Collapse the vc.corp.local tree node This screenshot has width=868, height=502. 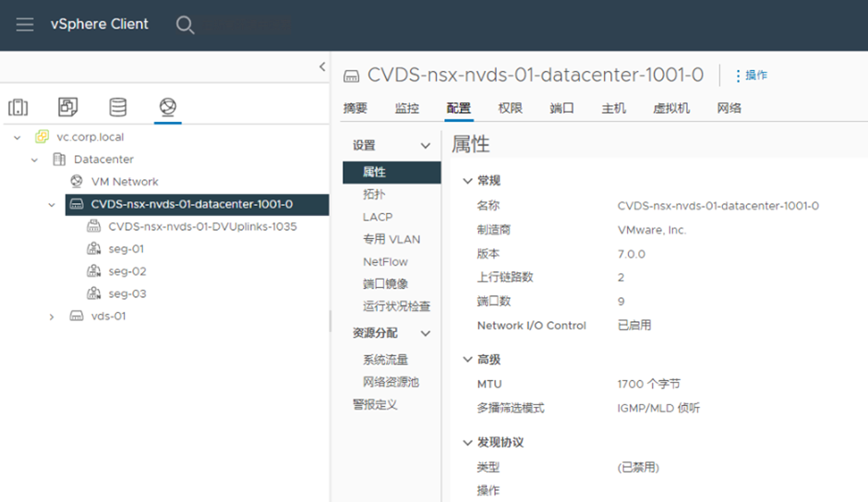click(18, 137)
